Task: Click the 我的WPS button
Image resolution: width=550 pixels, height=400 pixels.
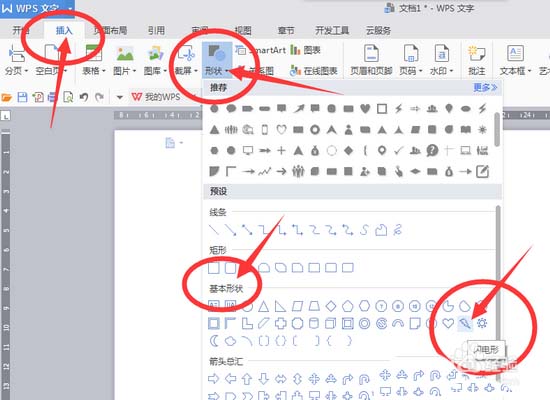Action: [156, 97]
